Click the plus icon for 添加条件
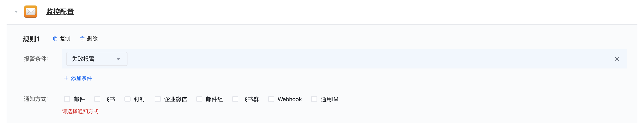The height and width of the screenshot is (123, 644). pos(66,78)
